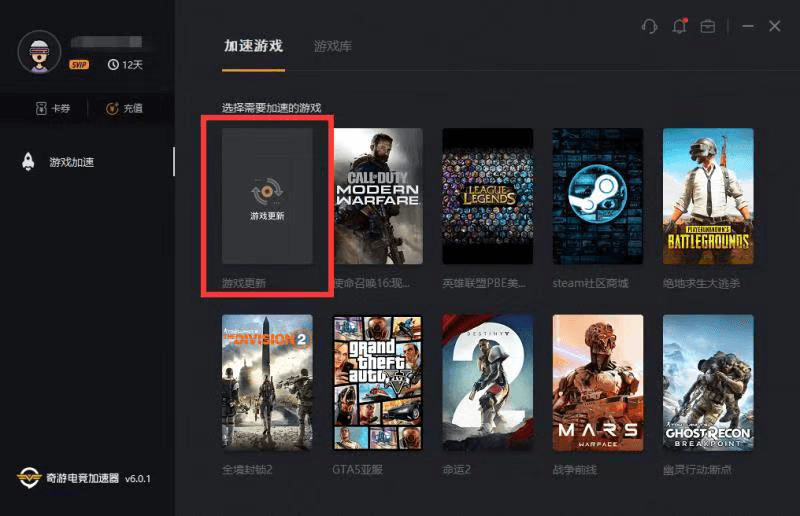Close the accelerator window

pyautogui.click(x=774, y=26)
